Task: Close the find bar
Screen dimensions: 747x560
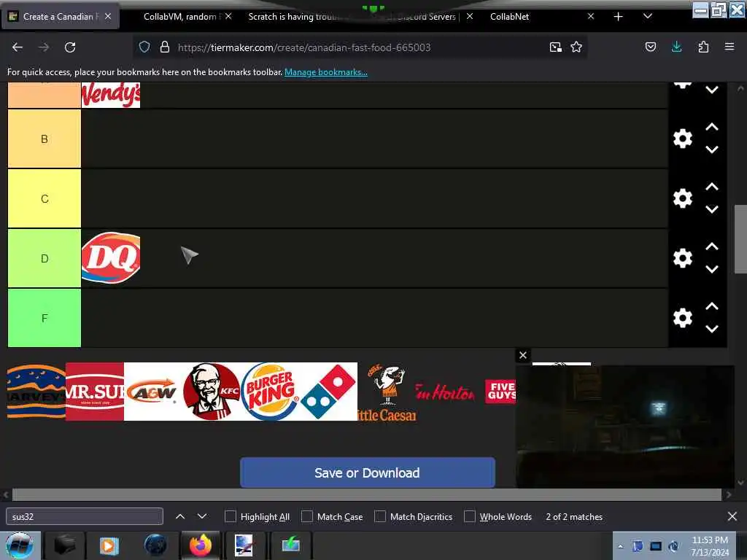Action: (x=732, y=516)
